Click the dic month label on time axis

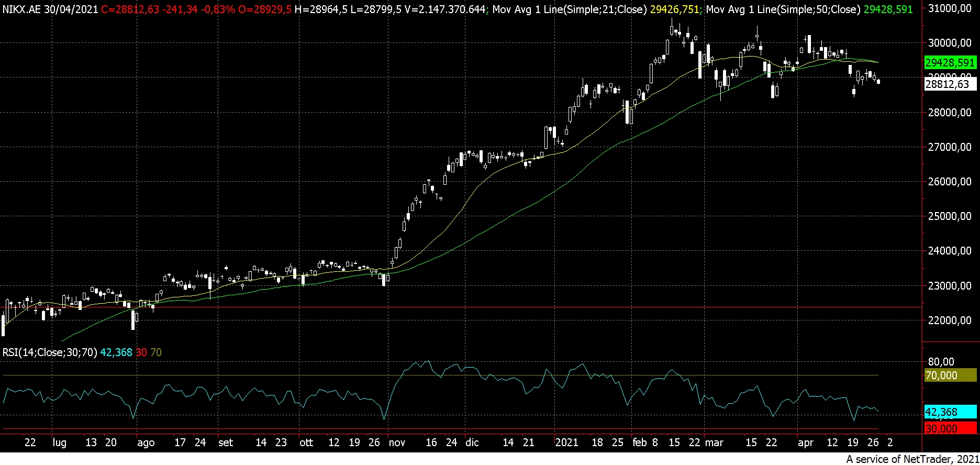pos(472,442)
